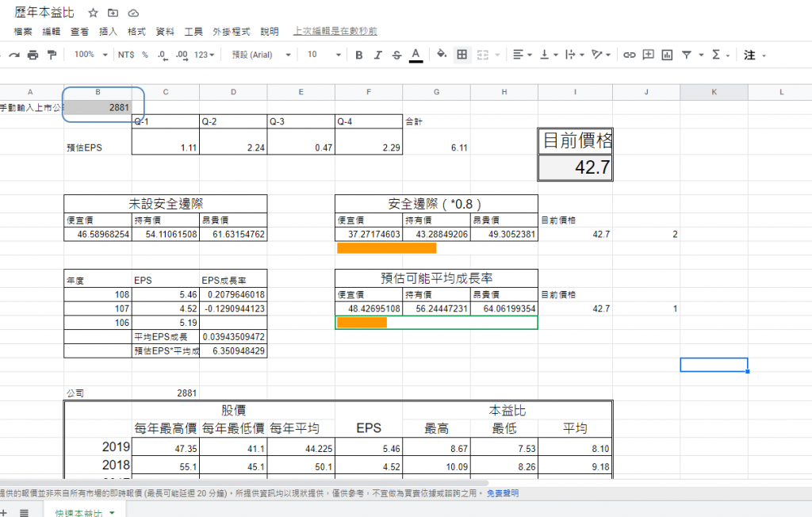Toggle italic formatting

(378, 55)
